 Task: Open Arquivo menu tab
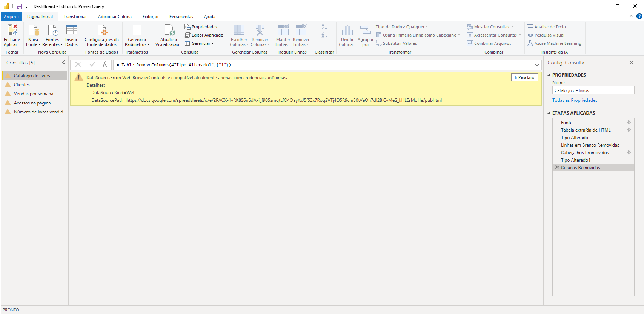pyautogui.click(x=11, y=17)
